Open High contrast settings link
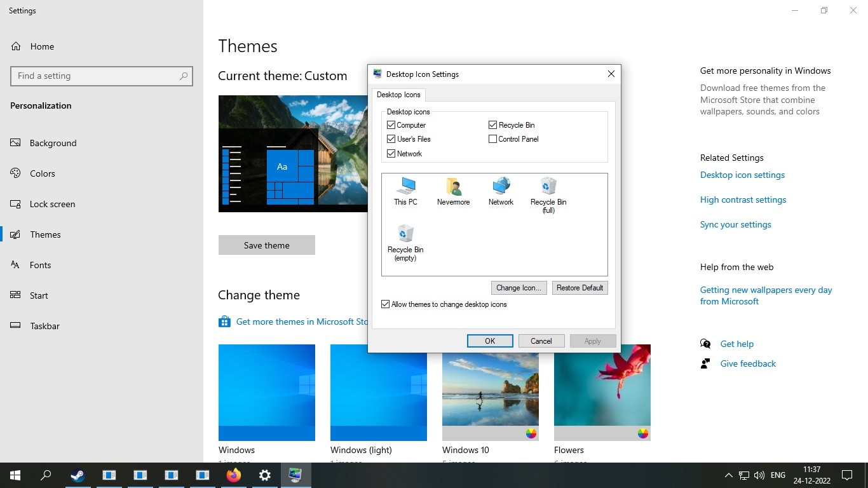868x488 pixels. coord(743,200)
